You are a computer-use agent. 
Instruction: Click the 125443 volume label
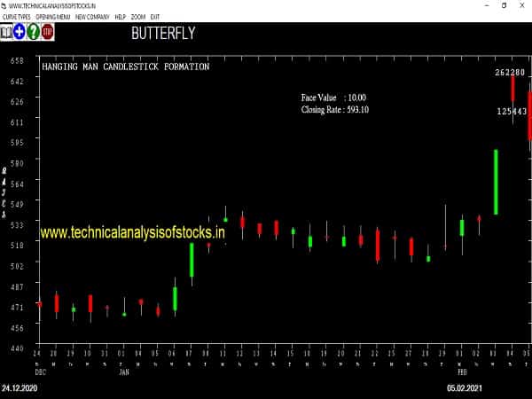click(x=512, y=111)
